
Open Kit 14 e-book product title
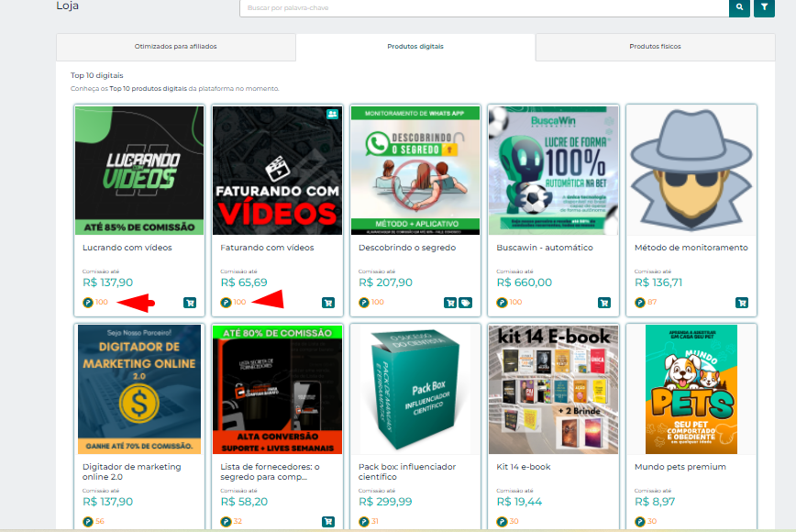524,467
